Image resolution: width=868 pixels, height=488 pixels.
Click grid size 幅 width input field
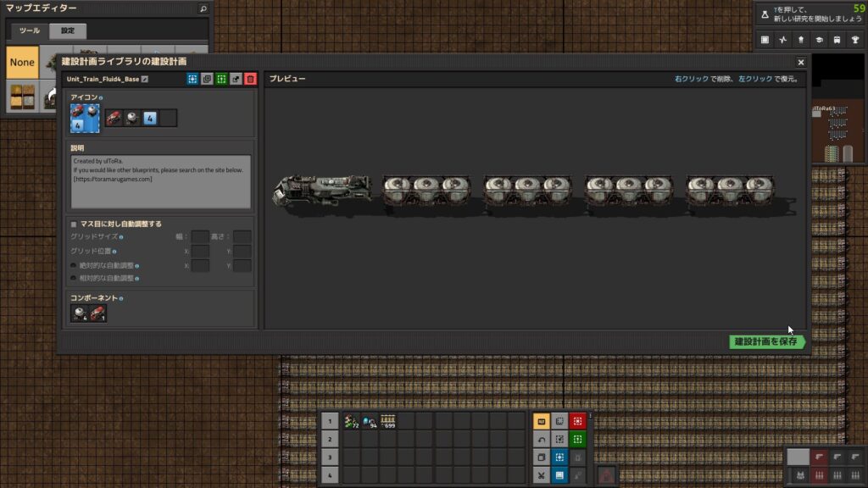(200, 236)
